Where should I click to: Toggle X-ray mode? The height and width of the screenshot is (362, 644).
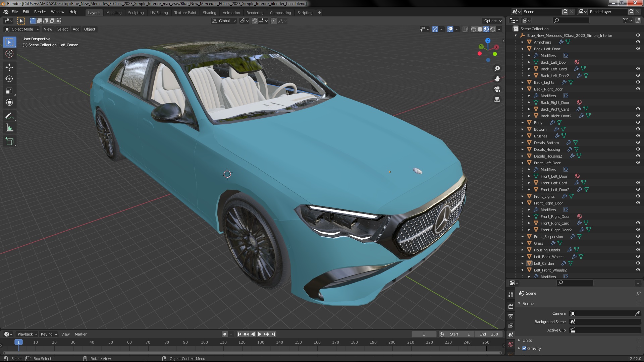coord(465,29)
